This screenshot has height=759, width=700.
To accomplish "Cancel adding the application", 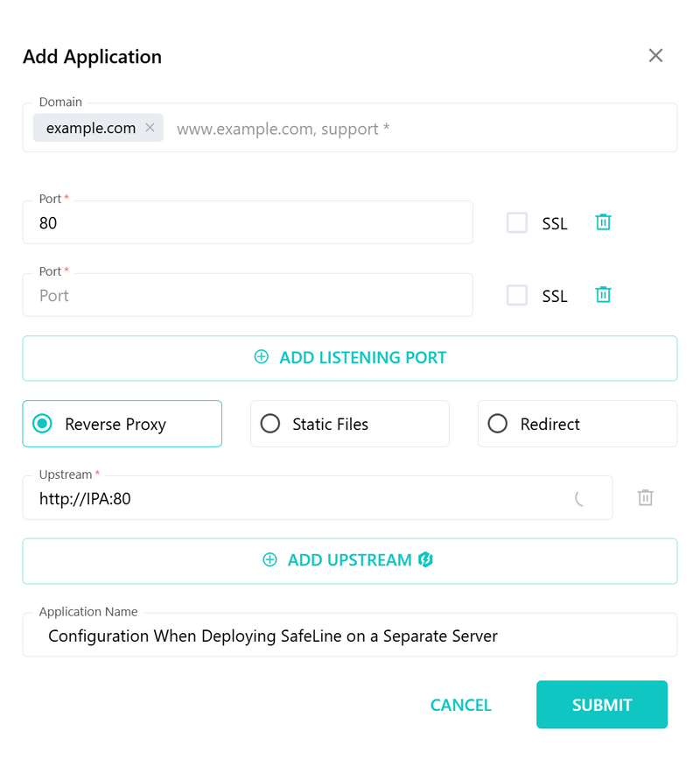I will point(460,705).
